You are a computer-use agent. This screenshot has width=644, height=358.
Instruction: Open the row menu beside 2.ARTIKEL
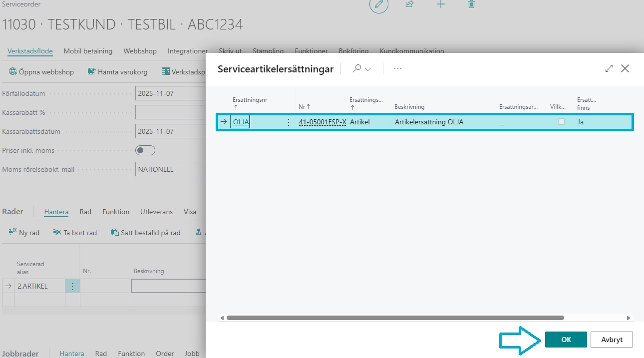(72, 286)
